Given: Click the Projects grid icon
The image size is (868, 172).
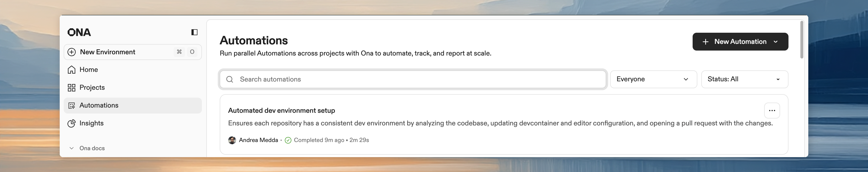Looking at the screenshot, I should click(71, 87).
